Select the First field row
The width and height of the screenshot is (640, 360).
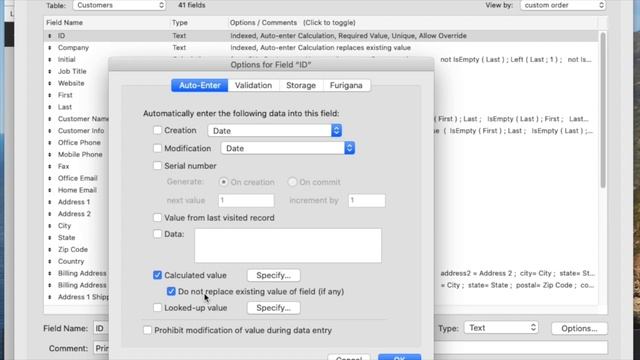[x=76, y=95]
